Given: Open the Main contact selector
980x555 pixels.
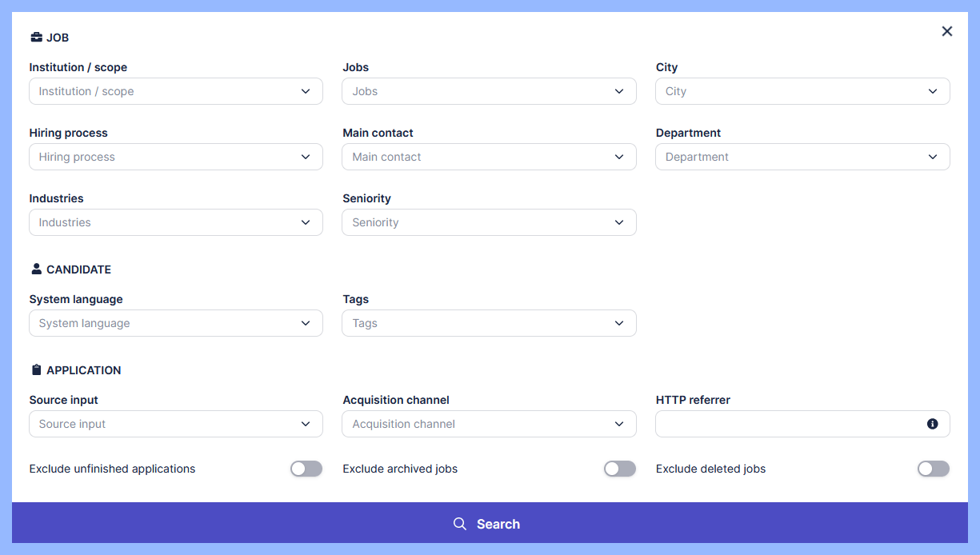Looking at the screenshot, I should pos(489,157).
